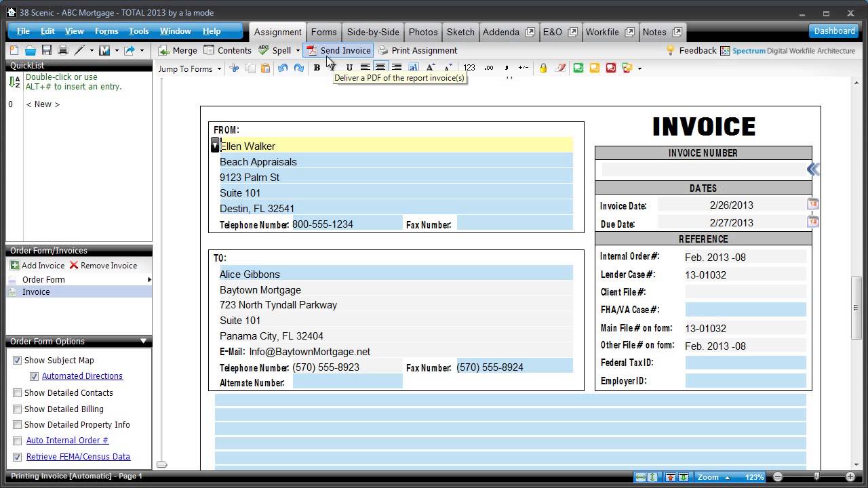Uncheck the Automated Directions checkbox

coord(35,376)
